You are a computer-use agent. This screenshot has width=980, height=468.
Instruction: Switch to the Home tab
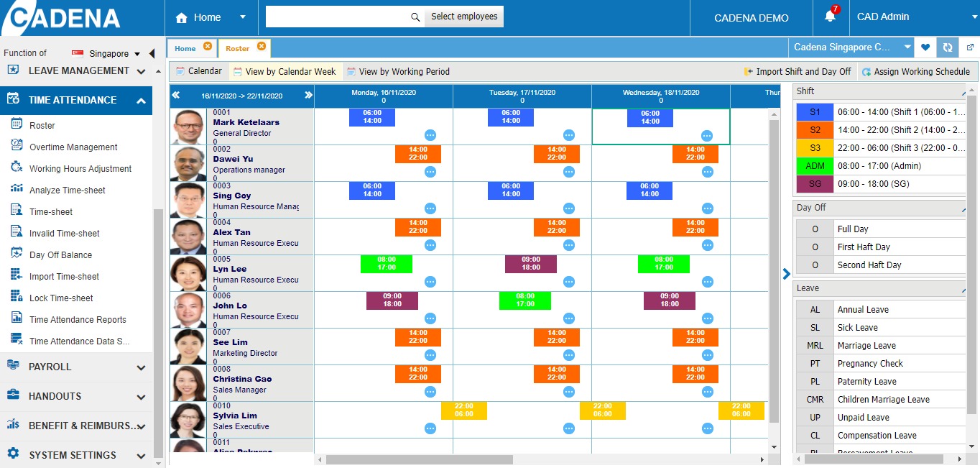coord(185,48)
